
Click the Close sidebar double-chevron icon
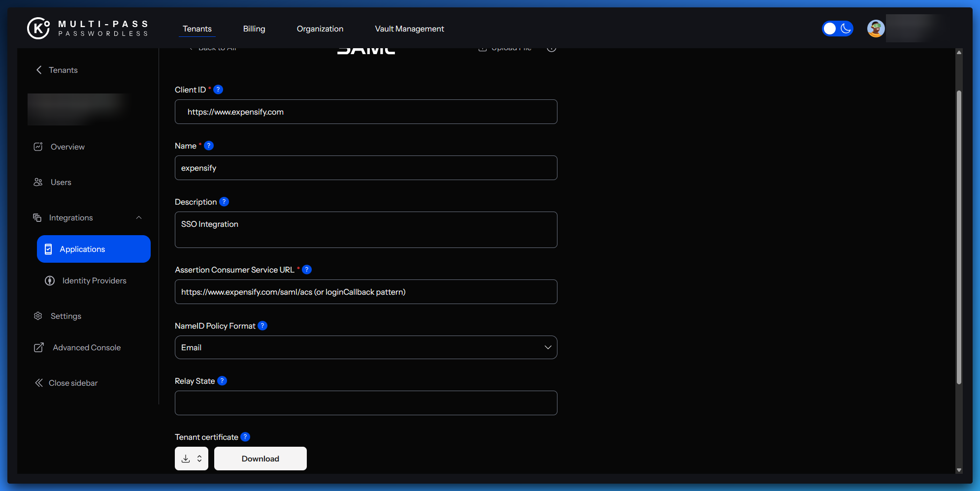39,383
